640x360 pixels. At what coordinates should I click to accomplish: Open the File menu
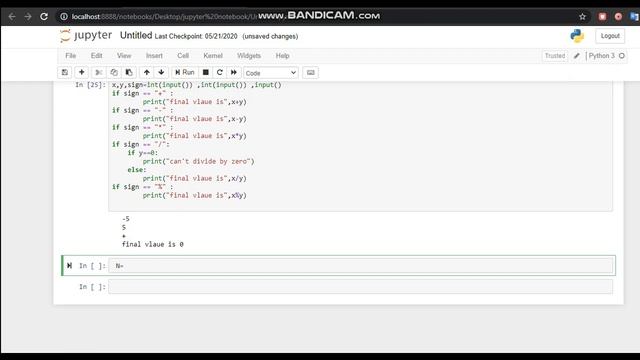71,56
